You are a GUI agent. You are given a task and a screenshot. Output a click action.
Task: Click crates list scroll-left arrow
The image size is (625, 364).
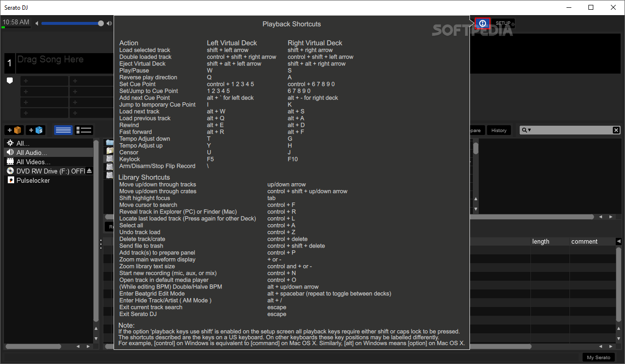(78, 346)
